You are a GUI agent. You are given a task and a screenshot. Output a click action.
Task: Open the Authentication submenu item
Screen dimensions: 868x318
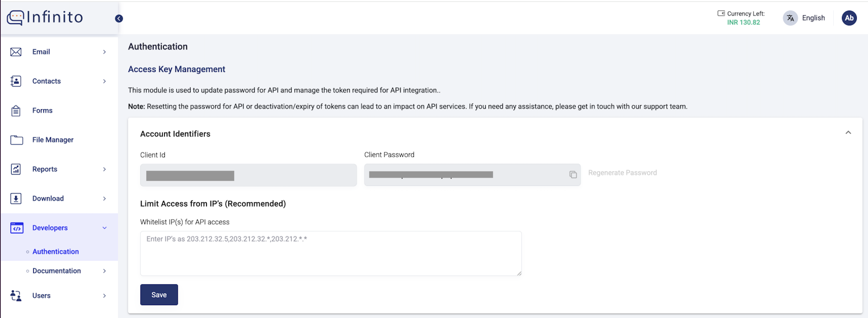tap(56, 251)
